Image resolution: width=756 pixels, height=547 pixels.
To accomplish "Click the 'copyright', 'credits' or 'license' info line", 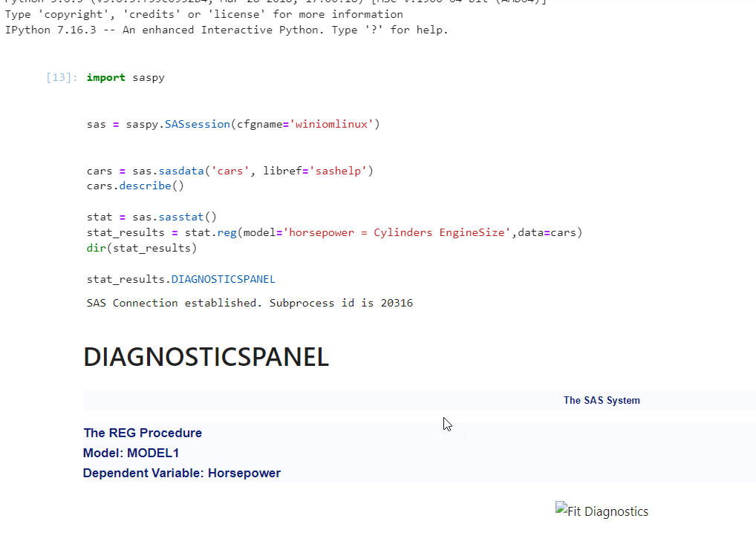I will [x=204, y=14].
